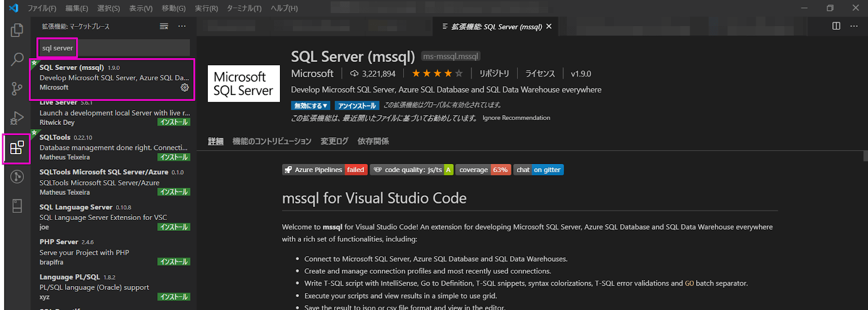Click the Microsoft SQL Server extension logo
This screenshot has height=310, width=868.
(x=244, y=84)
